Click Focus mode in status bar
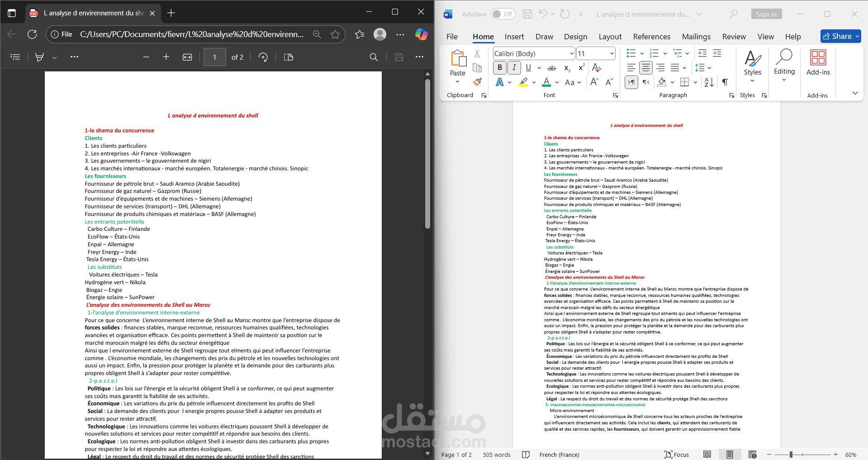This screenshot has width=868, height=460. click(676, 455)
